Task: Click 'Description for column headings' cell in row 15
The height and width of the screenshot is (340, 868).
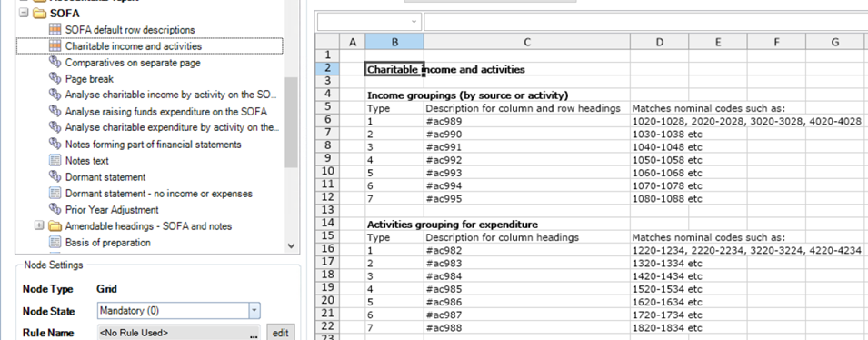Action: click(527, 237)
